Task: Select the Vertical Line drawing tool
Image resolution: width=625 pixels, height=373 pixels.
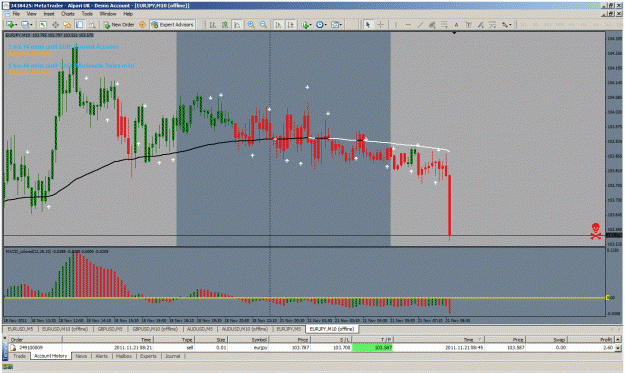Action: (x=396, y=25)
